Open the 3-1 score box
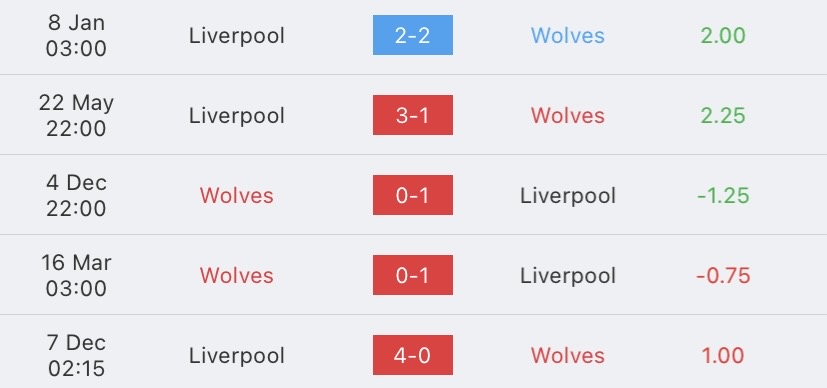The image size is (827, 388). pyautogui.click(x=412, y=115)
